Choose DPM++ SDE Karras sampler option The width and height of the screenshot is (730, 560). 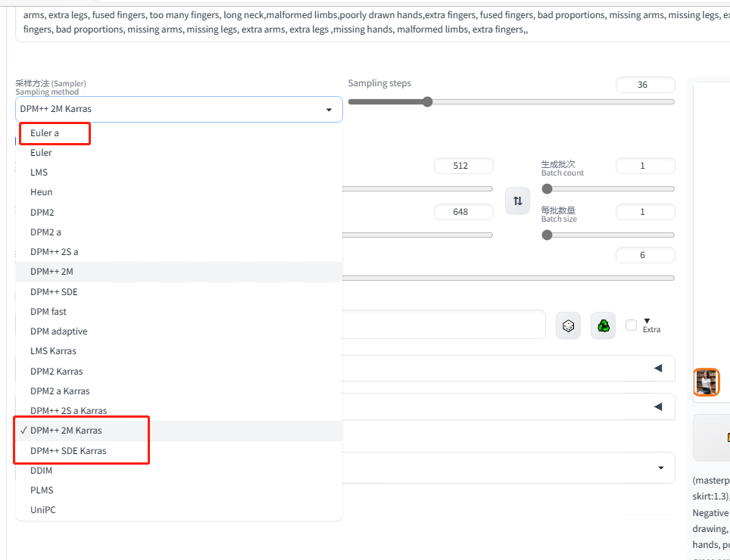click(x=68, y=451)
